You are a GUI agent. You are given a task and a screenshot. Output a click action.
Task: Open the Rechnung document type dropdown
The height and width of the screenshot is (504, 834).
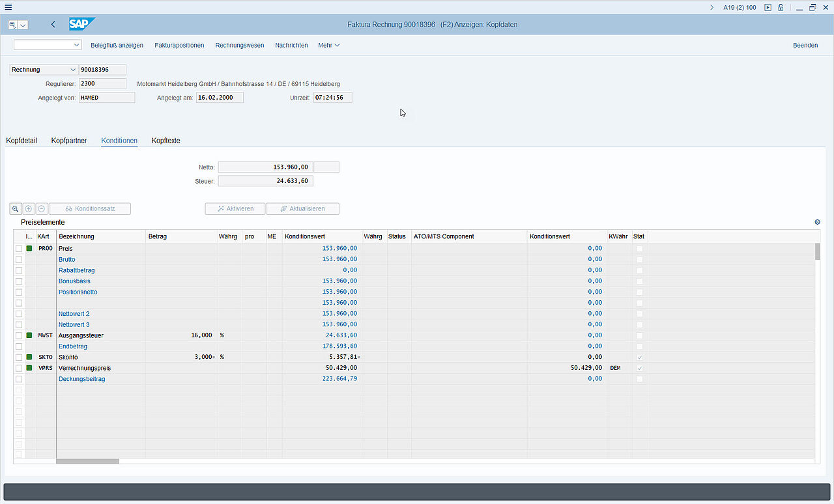[72, 70]
